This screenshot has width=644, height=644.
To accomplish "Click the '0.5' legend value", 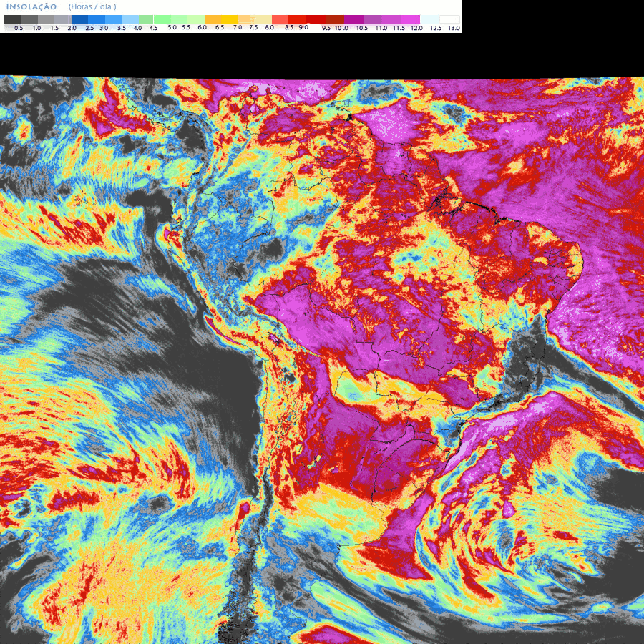I will click(x=19, y=28).
